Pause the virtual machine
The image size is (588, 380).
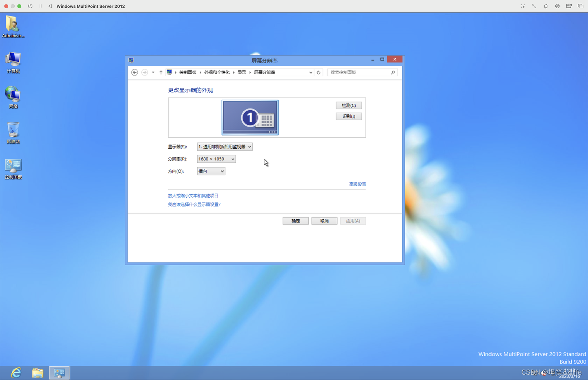tap(40, 6)
